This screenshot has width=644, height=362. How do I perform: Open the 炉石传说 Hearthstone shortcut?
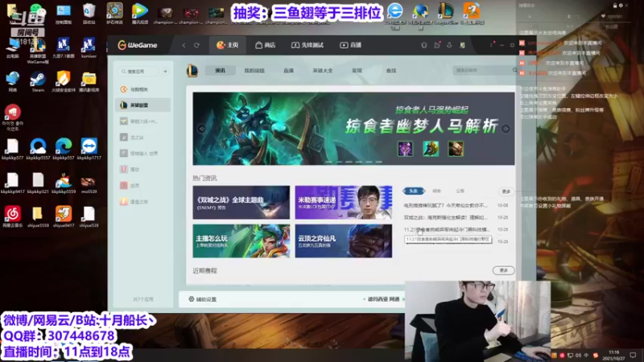[114, 14]
